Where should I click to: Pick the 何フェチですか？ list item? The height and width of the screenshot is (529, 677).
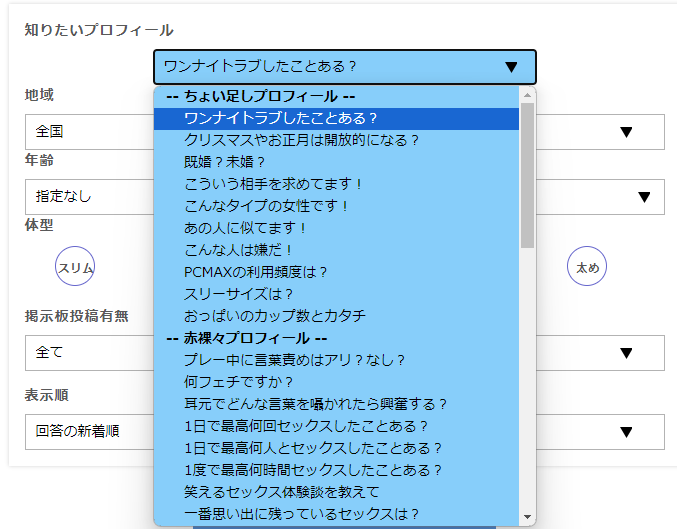click(239, 382)
